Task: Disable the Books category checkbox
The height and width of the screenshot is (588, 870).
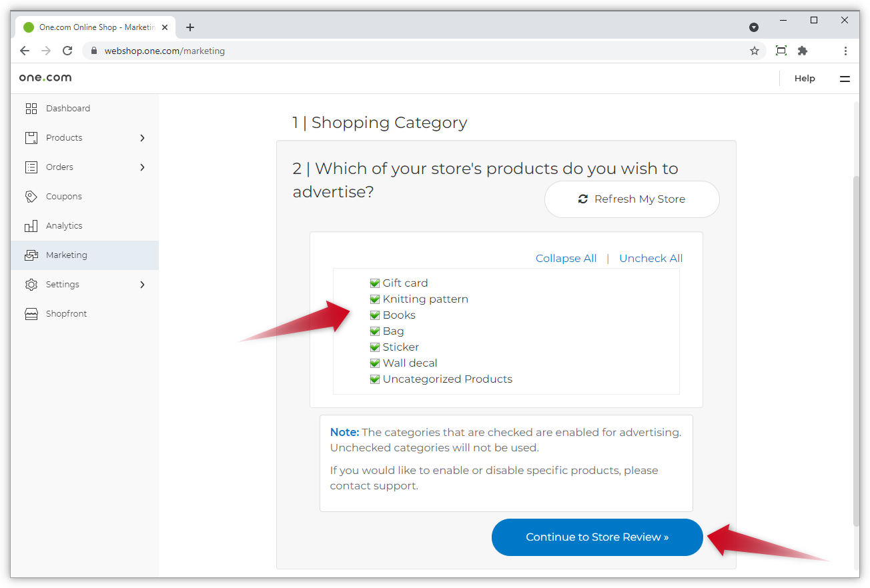Action: 375,315
